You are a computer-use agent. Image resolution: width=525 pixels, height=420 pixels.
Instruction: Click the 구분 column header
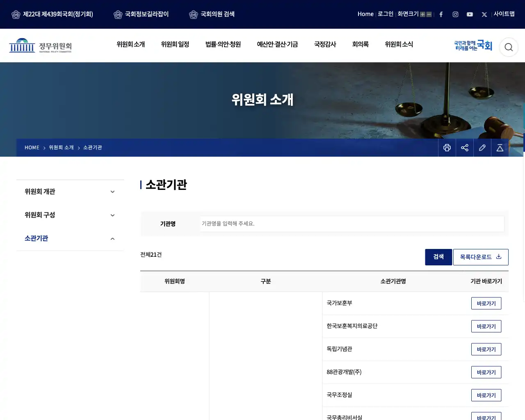[x=266, y=281]
